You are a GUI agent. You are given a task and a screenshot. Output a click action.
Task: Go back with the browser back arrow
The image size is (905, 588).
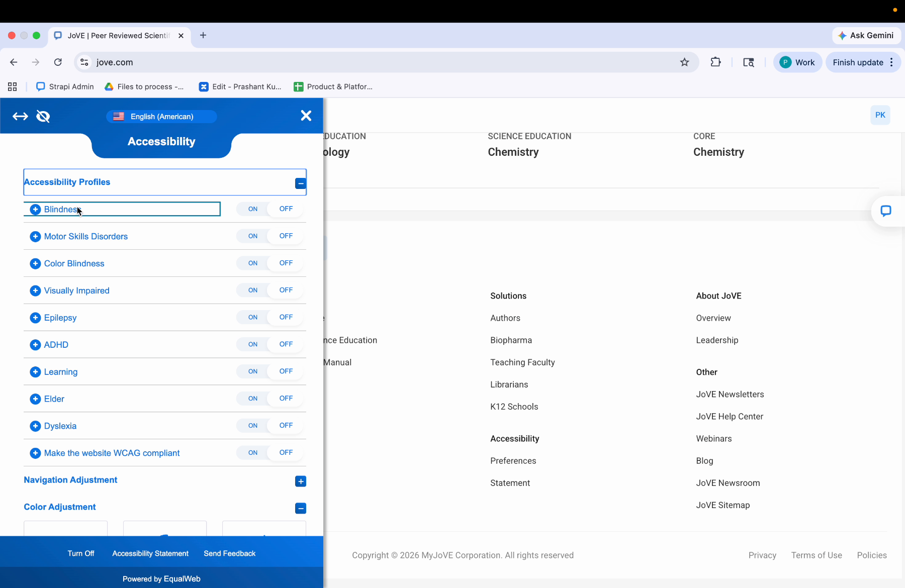(14, 62)
